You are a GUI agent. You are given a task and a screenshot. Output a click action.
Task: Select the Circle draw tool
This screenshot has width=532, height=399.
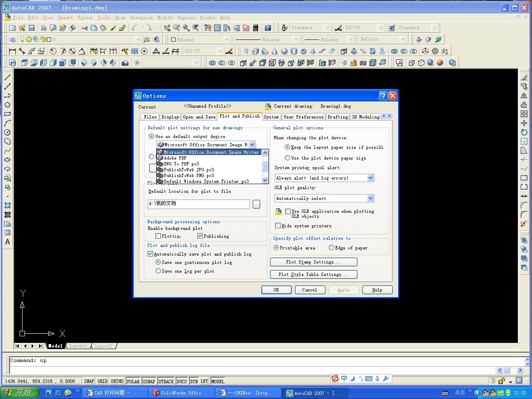[7, 132]
